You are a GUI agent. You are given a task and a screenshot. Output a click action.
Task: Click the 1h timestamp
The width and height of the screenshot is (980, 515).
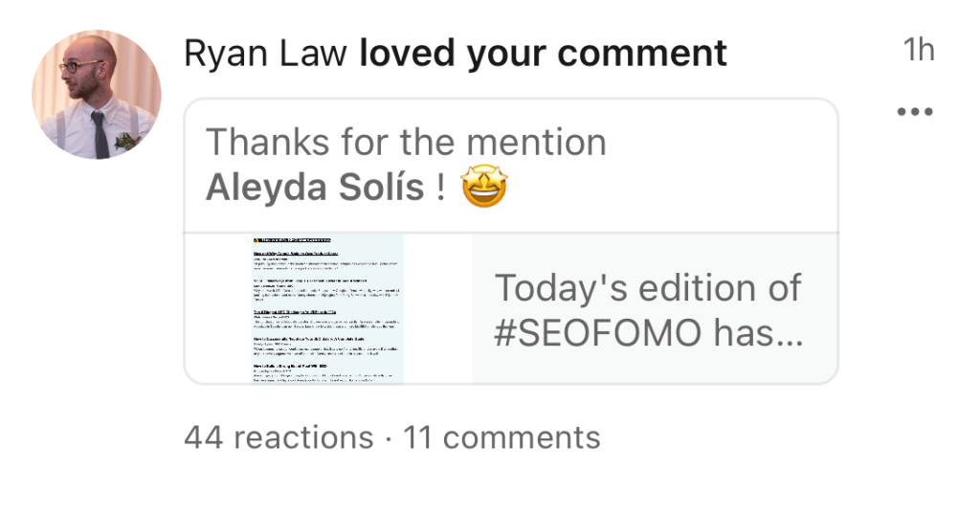tap(917, 51)
